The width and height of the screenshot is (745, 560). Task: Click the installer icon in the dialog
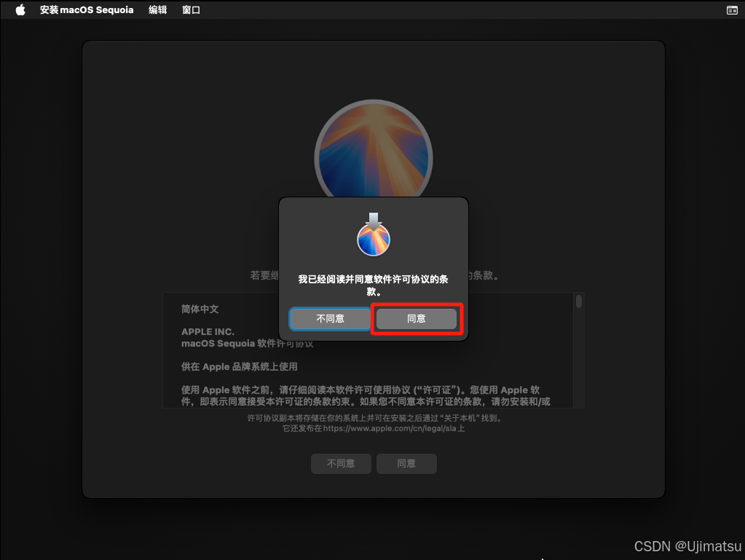[374, 234]
